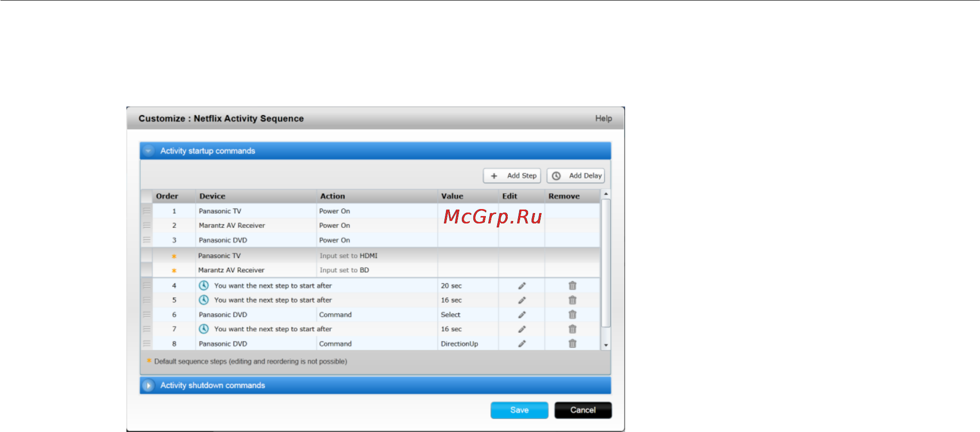980x432 pixels.
Task: Click the 'Input set to HDMI' action
Action: [348, 256]
